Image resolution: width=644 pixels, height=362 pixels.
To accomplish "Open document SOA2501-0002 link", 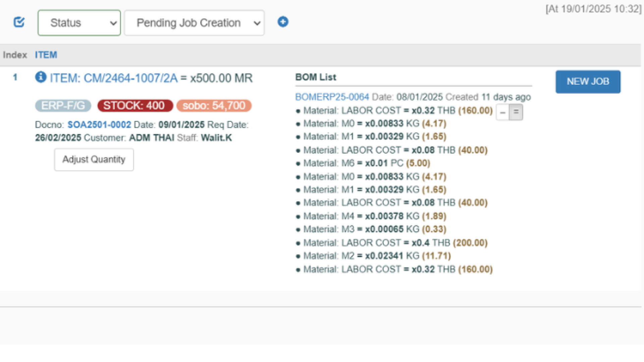I will click(99, 125).
